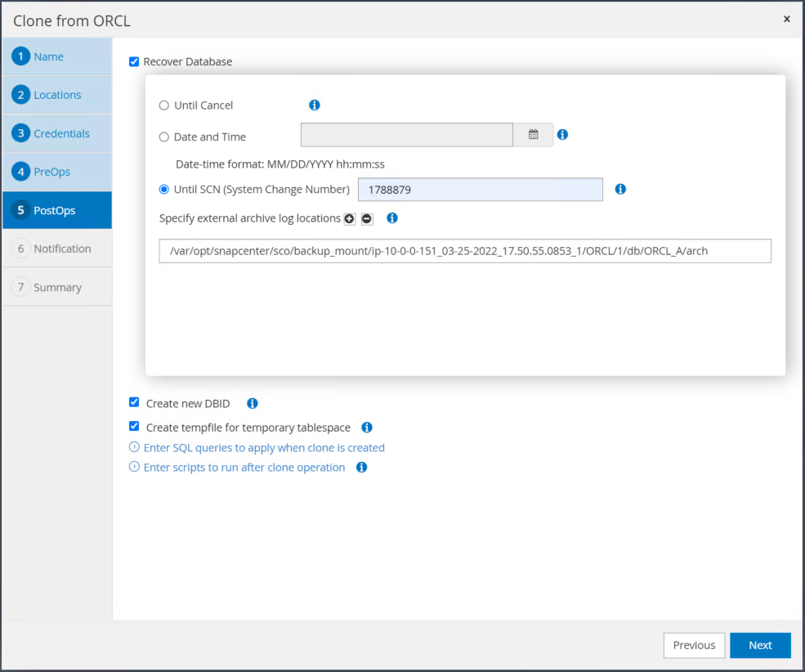Click the Previous button
This screenshot has height=672, width=805.
pyautogui.click(x=694, y=645)
